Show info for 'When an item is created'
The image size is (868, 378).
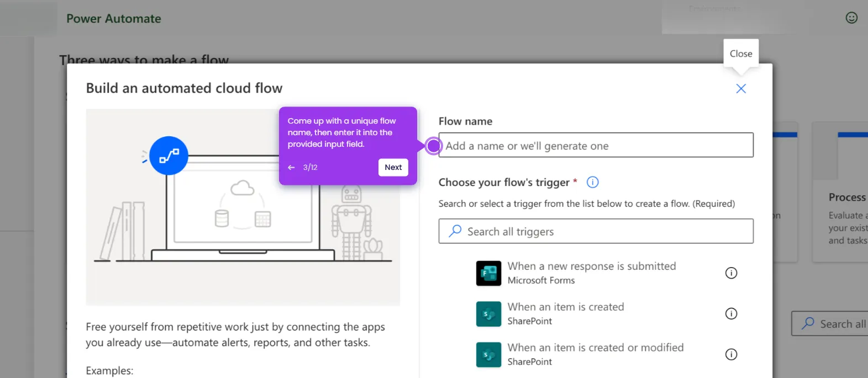731,314
